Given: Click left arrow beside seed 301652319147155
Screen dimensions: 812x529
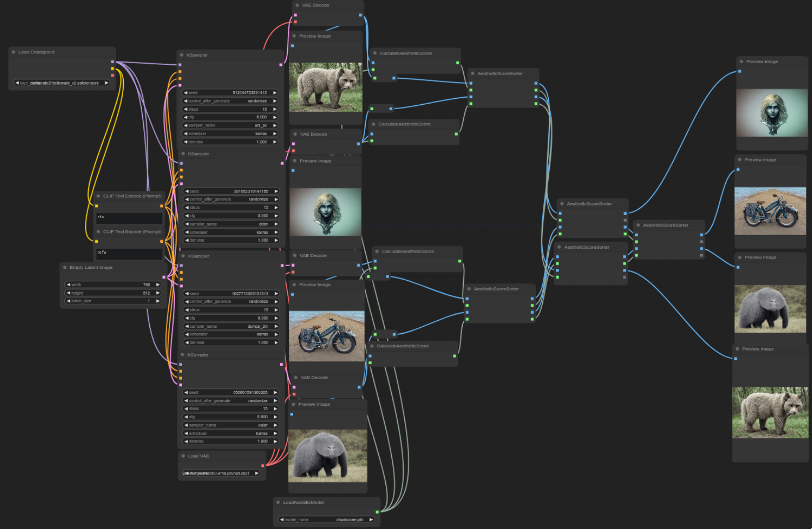Looking at the screenshot, I should pyautogui.click(x=187, y=191).
